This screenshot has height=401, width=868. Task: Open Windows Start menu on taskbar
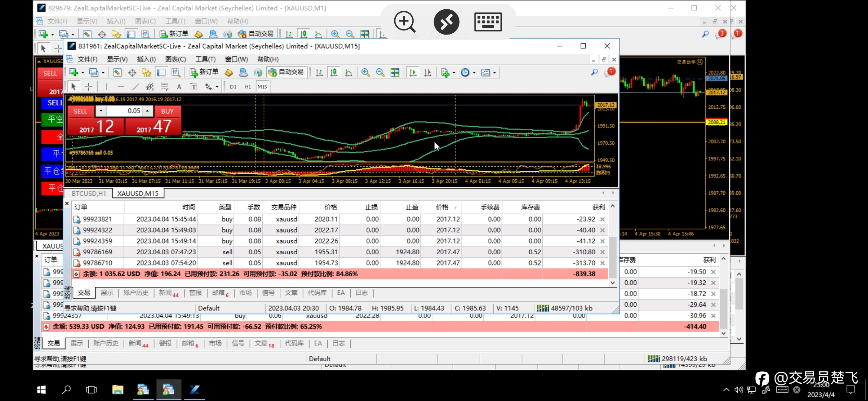pos(41,389)
